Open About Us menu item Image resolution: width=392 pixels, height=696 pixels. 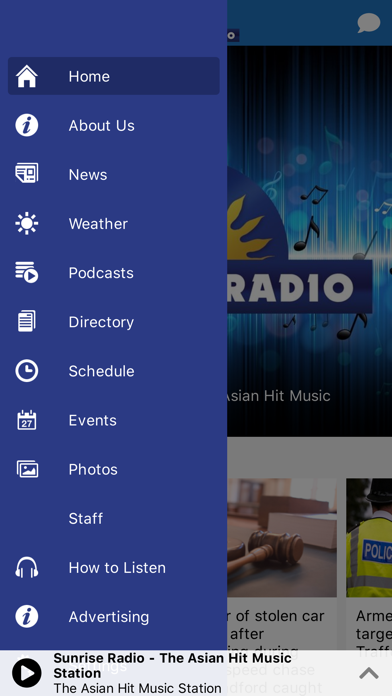pyautogui.click(x=114, y=125)
